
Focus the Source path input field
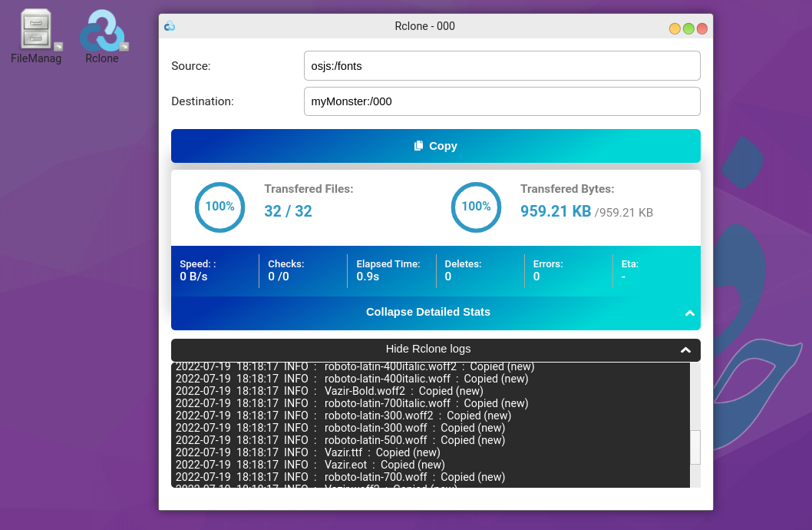(502, 66)
